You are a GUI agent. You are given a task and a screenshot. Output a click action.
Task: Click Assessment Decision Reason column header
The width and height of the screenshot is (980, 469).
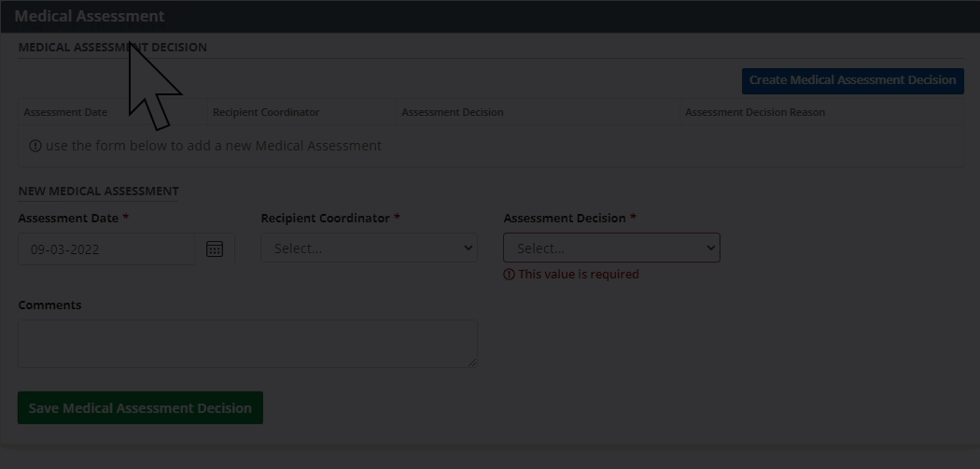coord(755,112)
